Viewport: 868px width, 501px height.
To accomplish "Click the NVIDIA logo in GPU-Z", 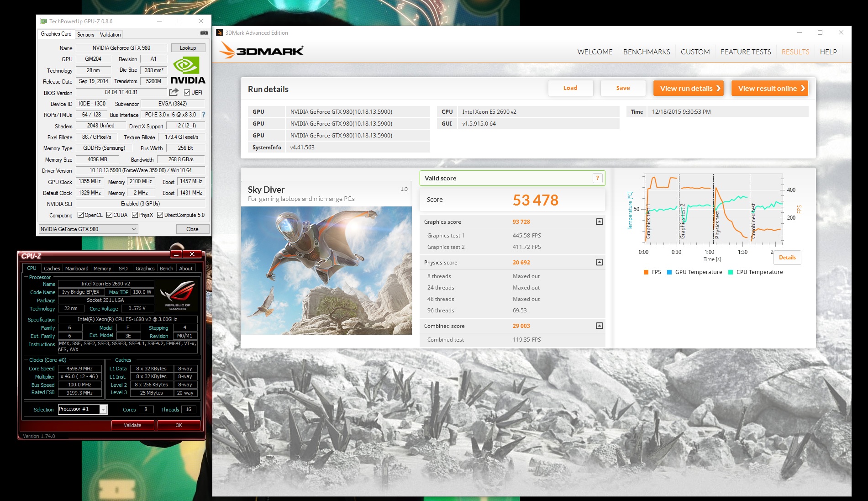I will (188, 70).
